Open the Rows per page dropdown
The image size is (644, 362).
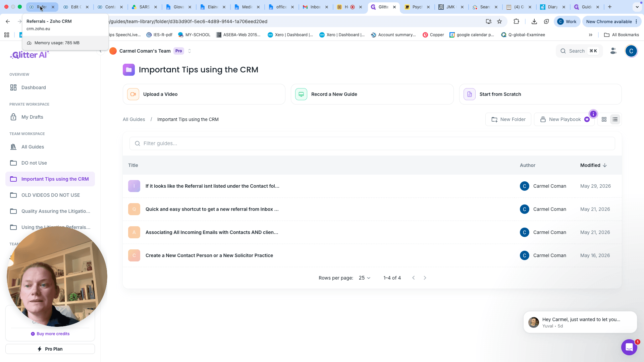pos(365,278)
